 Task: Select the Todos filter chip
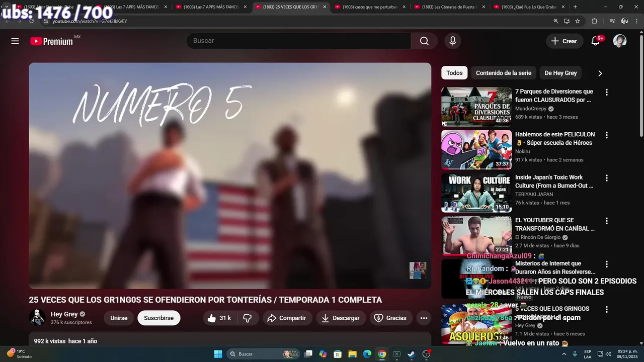pyautogui.click(x=454, y=73)
